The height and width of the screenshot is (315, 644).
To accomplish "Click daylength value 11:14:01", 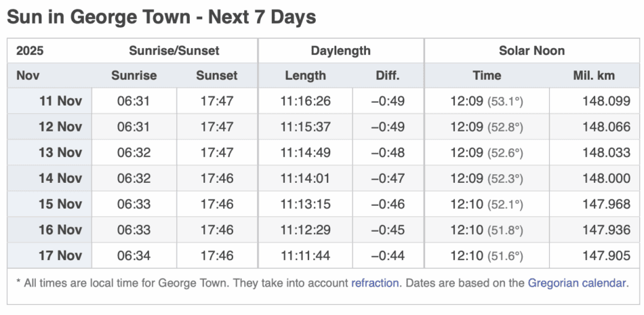I will [305, 178].
